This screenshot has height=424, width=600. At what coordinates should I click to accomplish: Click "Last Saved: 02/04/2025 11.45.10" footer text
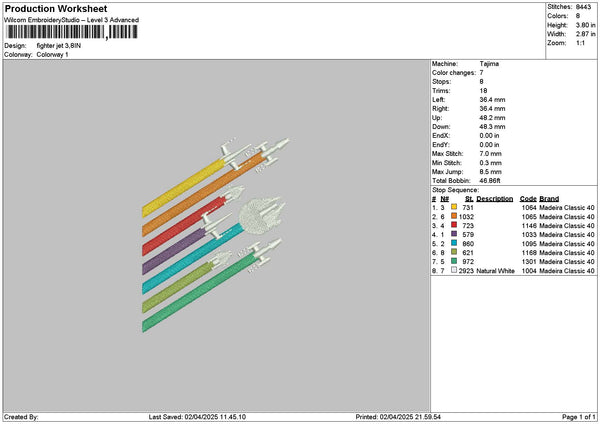[x=197, y=417]
